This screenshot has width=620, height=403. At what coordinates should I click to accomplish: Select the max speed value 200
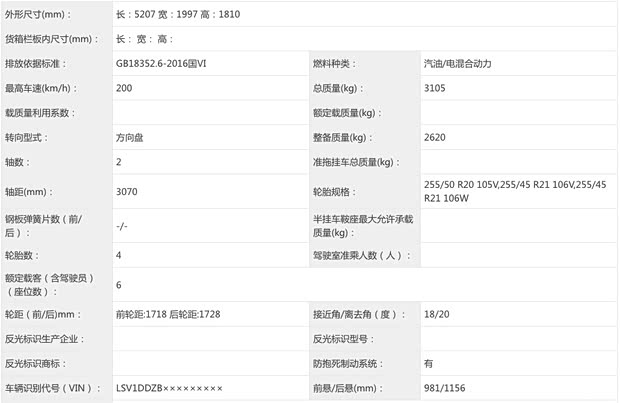125,88
